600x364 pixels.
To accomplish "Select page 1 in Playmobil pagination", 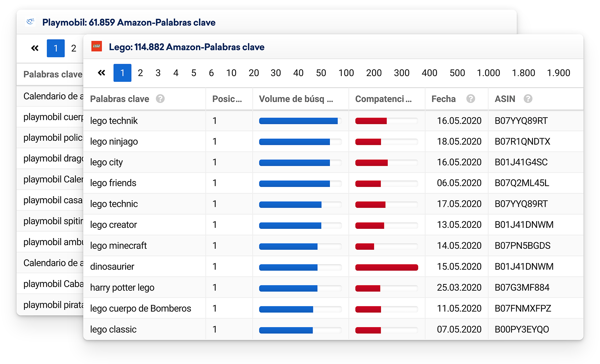I will (x=55, y=48).
